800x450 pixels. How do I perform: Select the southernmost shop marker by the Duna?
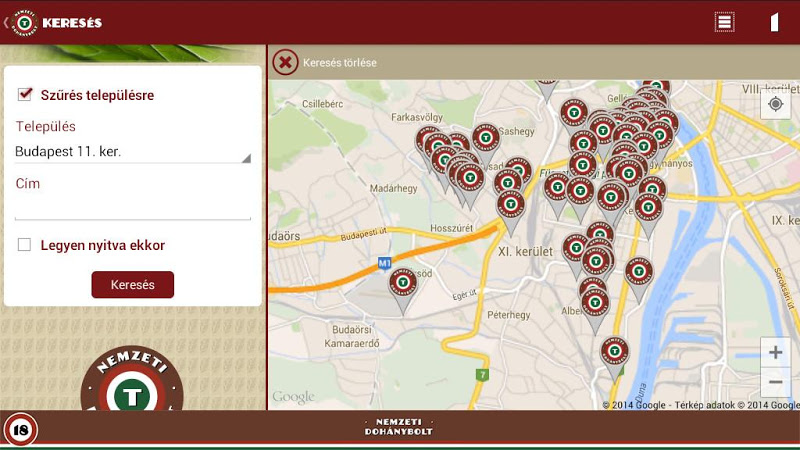pos(615,357)
